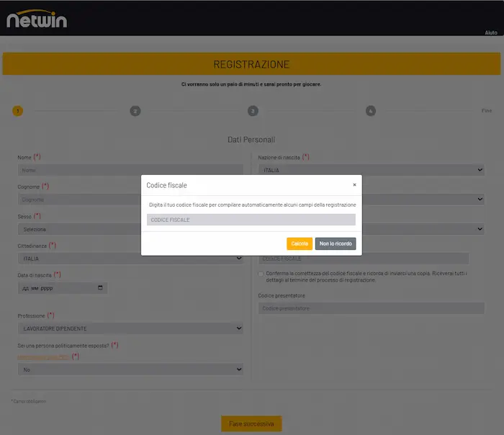Select step 2 circle in progress bar
The width and height of the screenshot is (504, 435).
(135, 111)
